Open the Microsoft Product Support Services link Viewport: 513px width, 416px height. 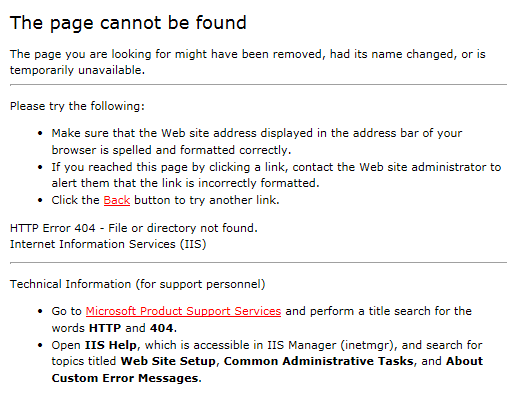tap(183, 311)
